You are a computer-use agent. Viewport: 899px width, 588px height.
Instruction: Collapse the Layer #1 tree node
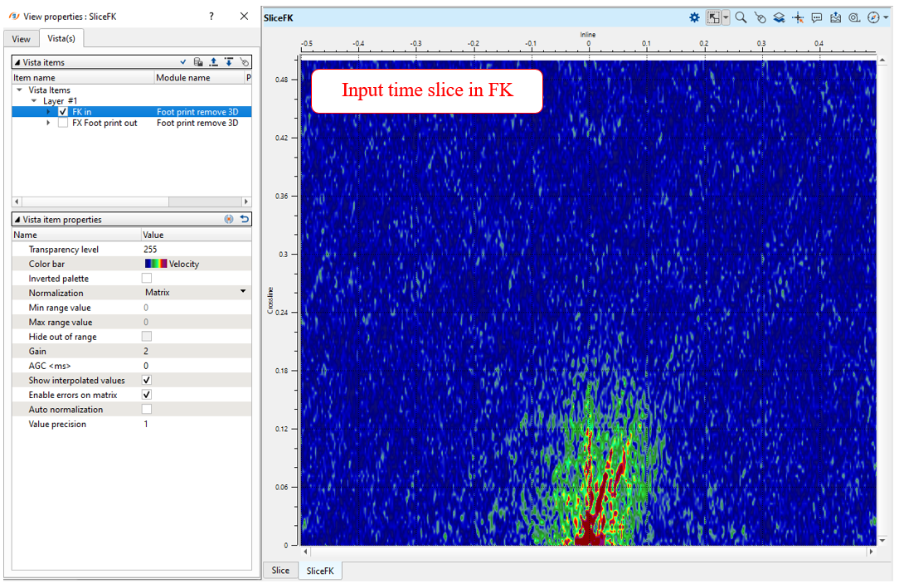34,101
